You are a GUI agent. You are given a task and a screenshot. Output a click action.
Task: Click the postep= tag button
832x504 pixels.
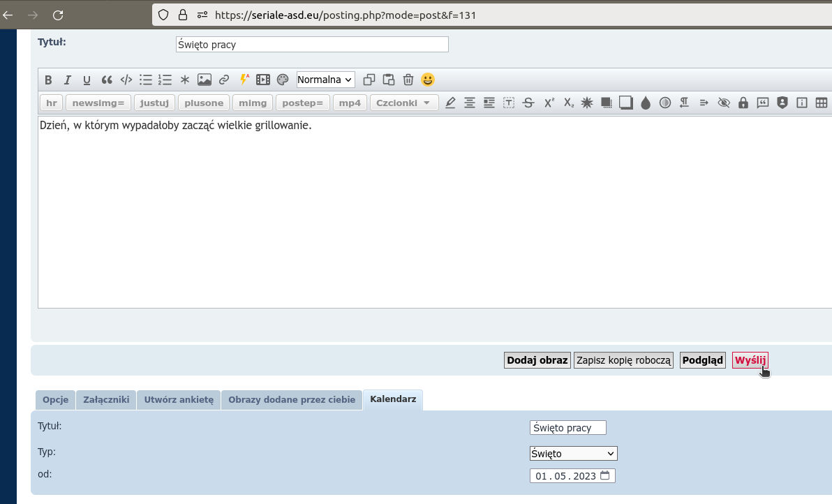[x=302, y=103]
